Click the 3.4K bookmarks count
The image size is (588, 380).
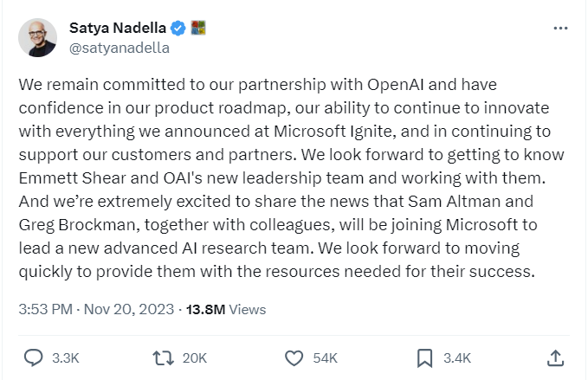pyautogui.click(x=456, y=357)
